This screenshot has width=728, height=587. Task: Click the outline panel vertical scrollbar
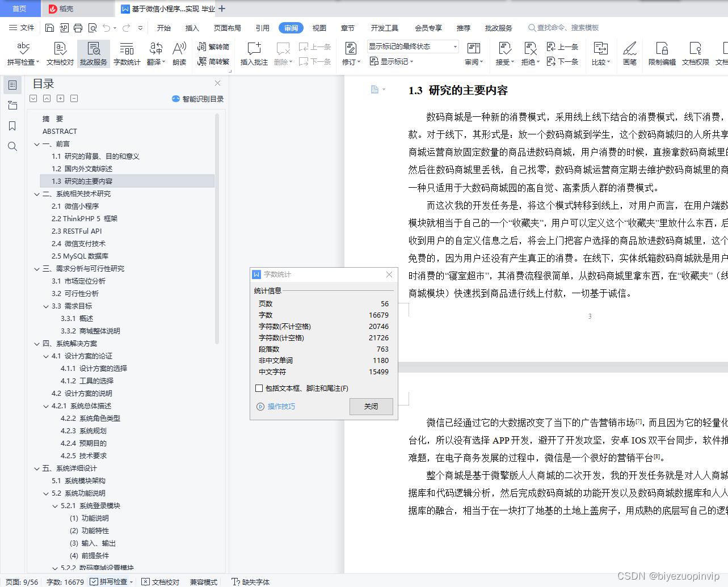pyautogui.click(x=217, y=230)
